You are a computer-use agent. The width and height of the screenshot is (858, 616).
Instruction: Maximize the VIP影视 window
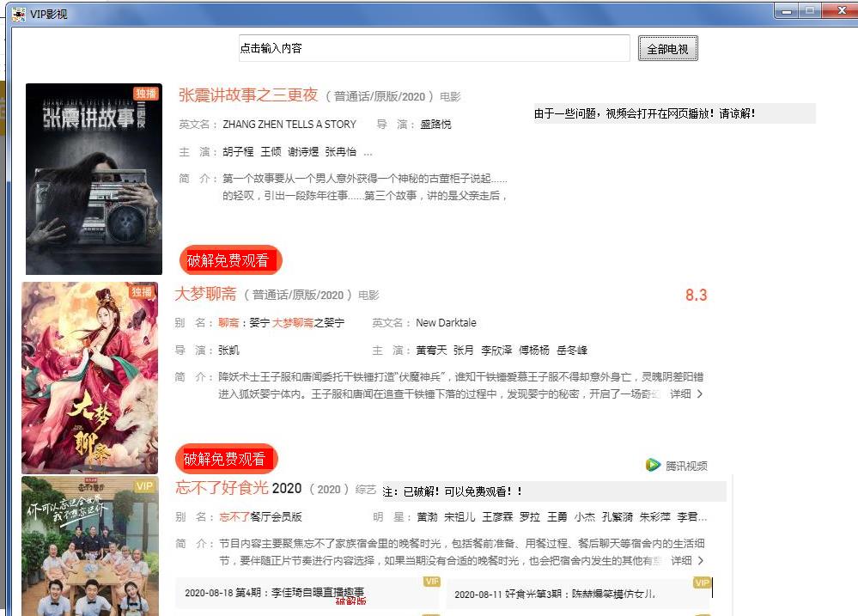[810, 11]
